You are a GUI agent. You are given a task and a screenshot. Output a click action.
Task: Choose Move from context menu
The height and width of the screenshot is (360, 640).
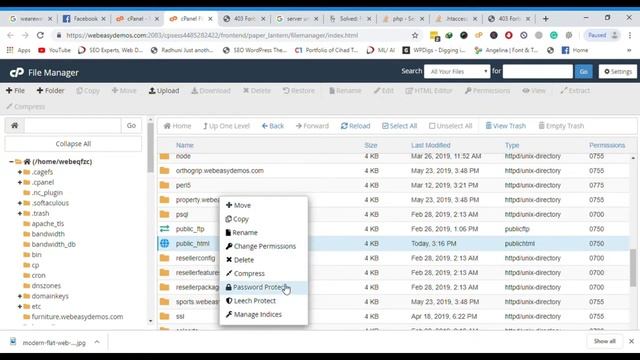tap(264, 205)
